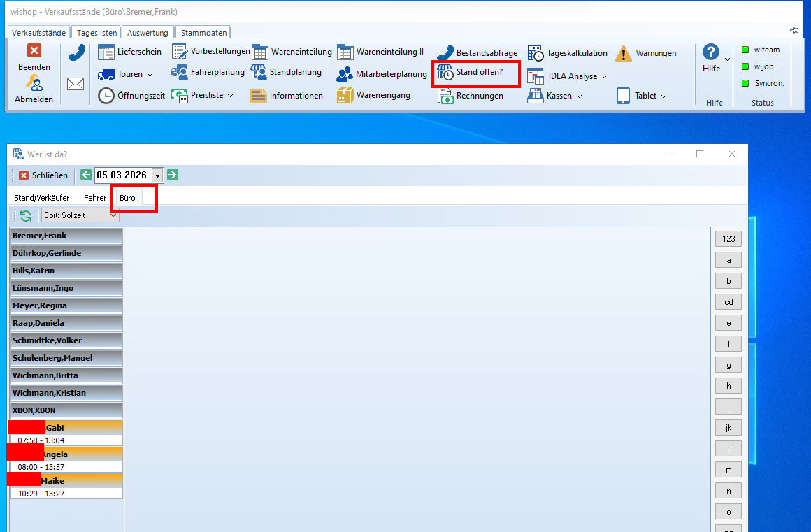Viewport: 811px width, 532px height.
Task: Open Tageskalkulation daily calculation
Action: pyautogui.click(x=536, y=53)
